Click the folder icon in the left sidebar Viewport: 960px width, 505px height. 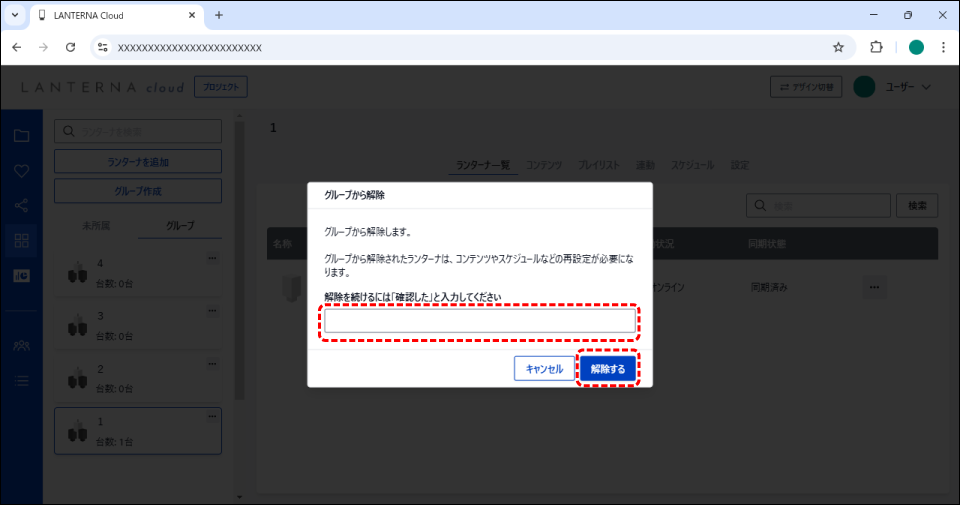click(21, 136)
